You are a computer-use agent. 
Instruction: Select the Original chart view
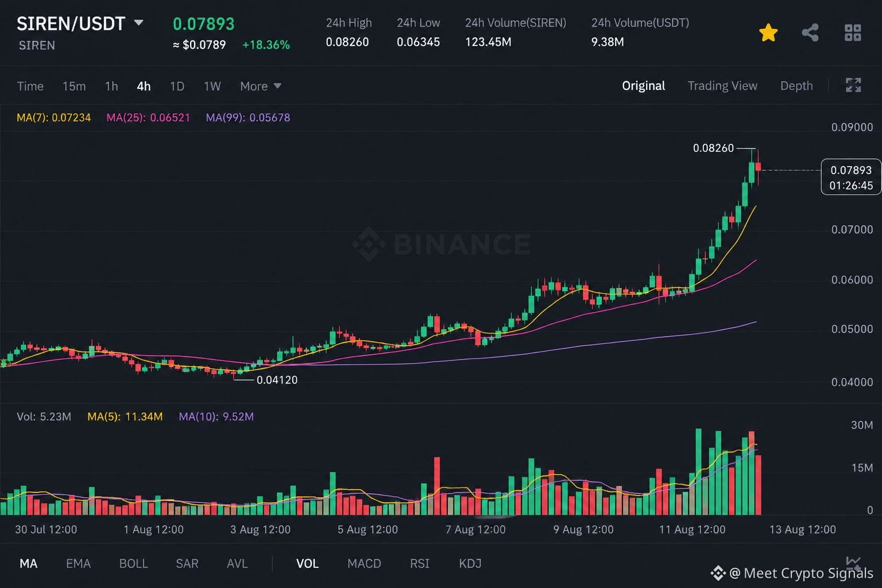tap(643, 86)
